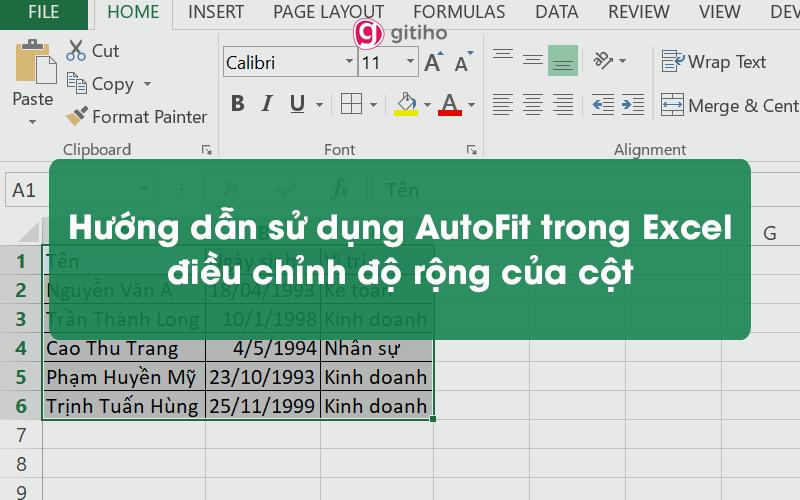The image size is (800, 500).
Task: Click cell containing 4/5/1994
Action: point(263,348)
